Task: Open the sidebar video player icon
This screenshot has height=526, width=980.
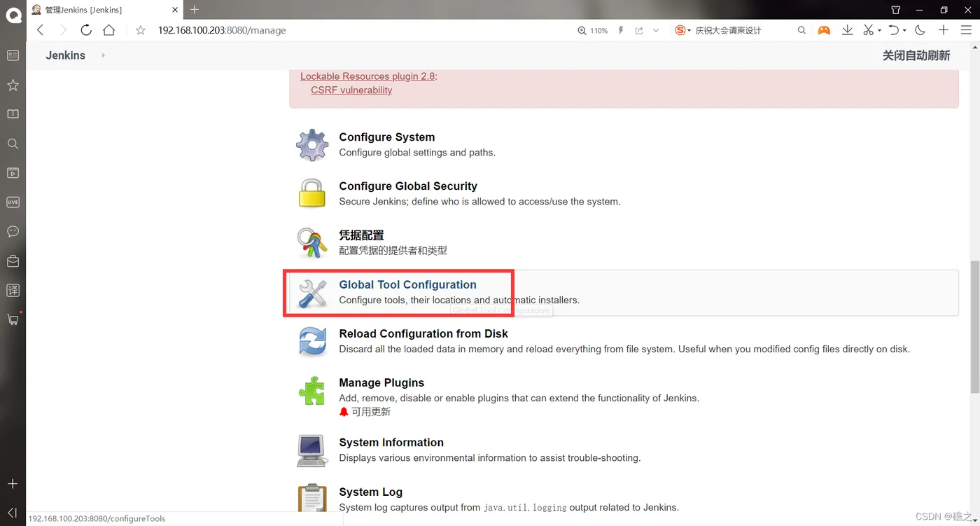Action: tap(13, 173)
